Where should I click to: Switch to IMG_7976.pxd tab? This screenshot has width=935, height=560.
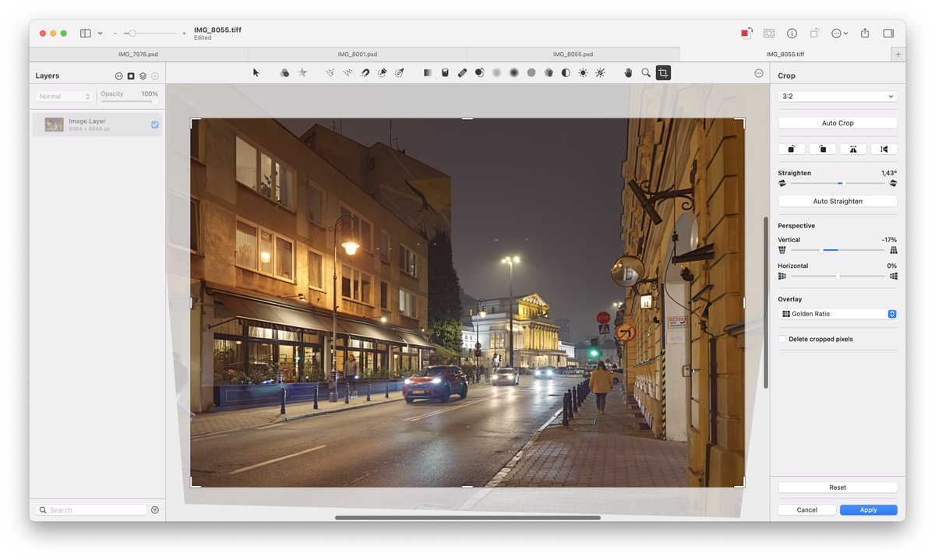[139, 55]
